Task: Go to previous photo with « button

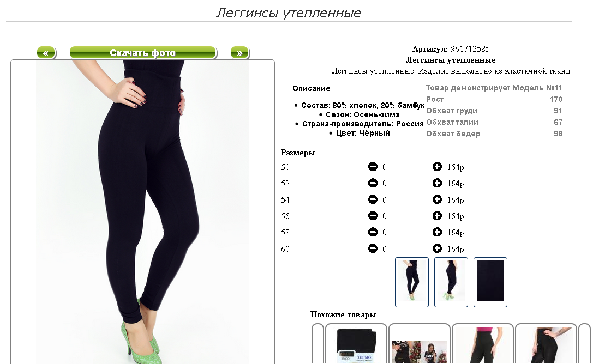Action: pyautogui.click(x=46, y=53)
